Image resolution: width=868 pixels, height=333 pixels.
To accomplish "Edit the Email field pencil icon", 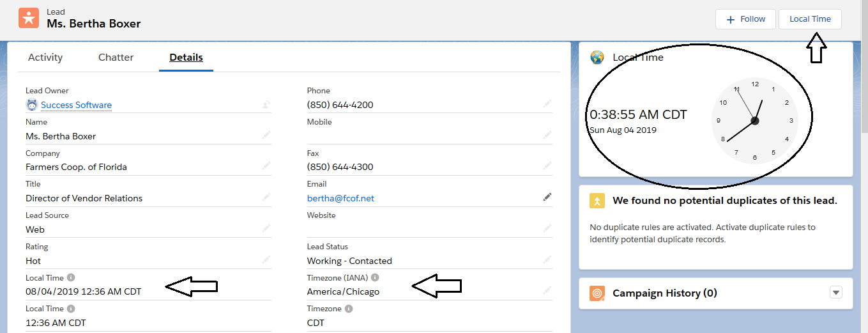I will coord(547,197).
